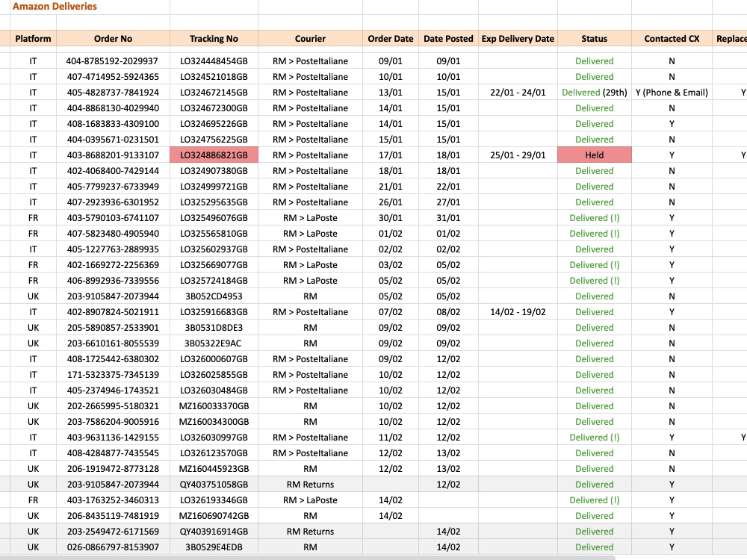Select the Delivered (29th) status cell

(595, 93)
